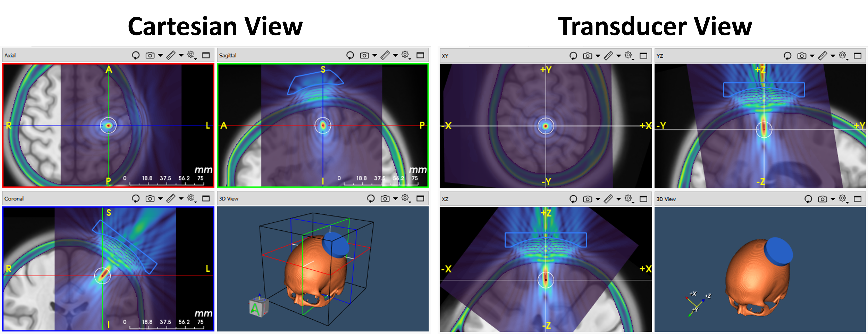Maximize the Sagittal panel
This screenshot has width=868, height=334.
click(x=420, y=55)
